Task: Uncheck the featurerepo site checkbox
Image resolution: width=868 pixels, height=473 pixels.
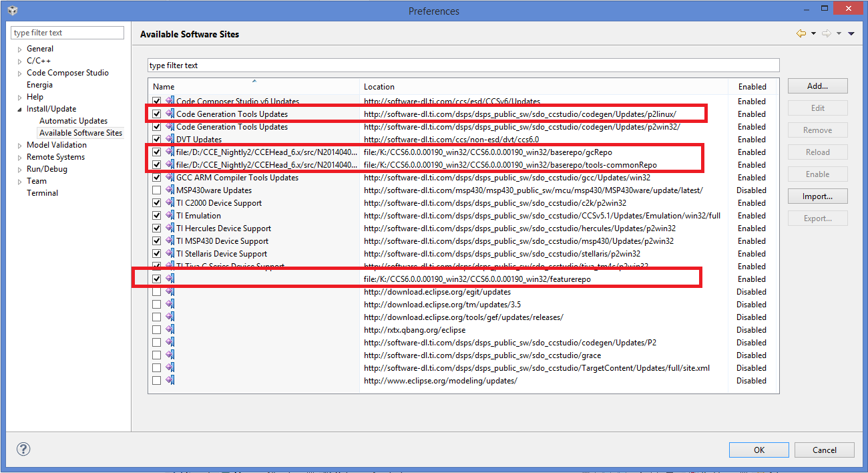Action: (x=156, y=279)
